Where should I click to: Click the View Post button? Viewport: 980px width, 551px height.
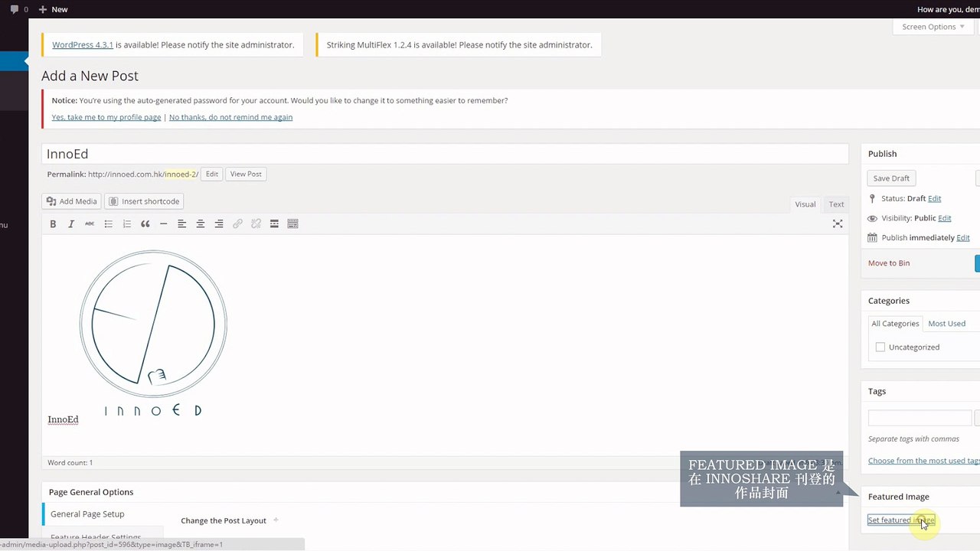(246, 174)
